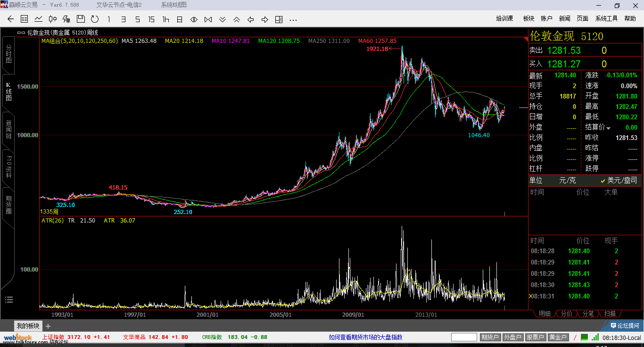Add a new tab with the plus button
Screen dimensions: 644x347
coord(48,326)
